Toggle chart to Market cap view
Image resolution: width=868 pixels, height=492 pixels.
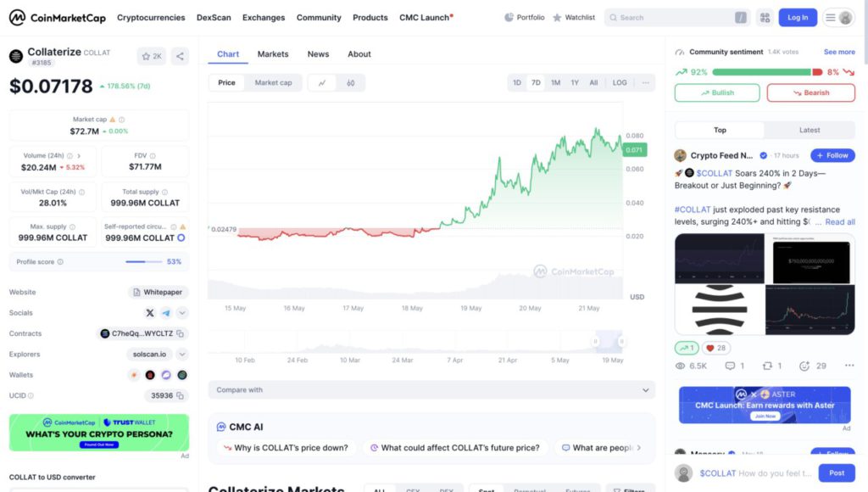pos(273,83)
